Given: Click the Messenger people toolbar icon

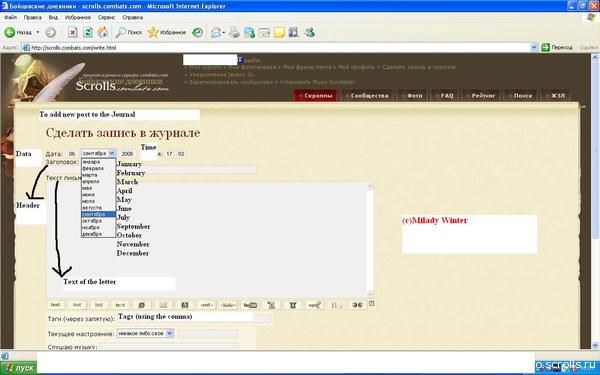Looking at the screenshot, I should [x=309, y=33].
